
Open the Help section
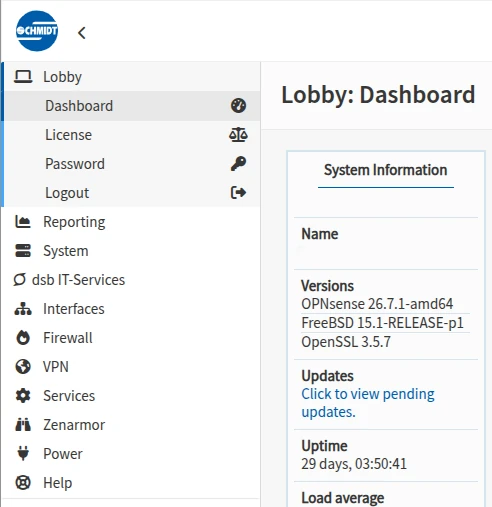pyautogui.click(x=130, y=483)
